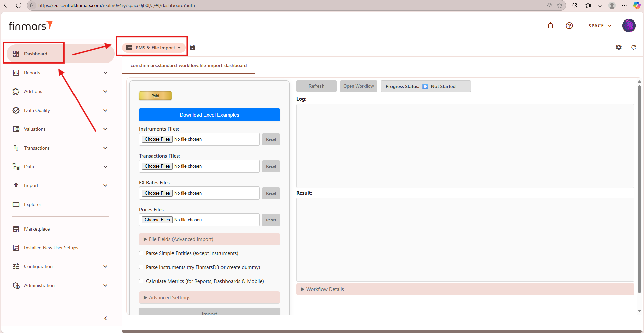Reload the browser page

pos(19,5)
